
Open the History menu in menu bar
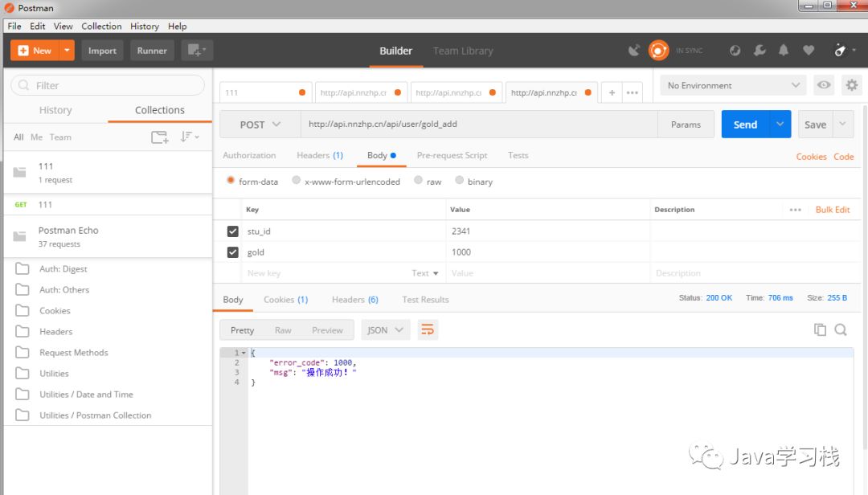[145, 26]
